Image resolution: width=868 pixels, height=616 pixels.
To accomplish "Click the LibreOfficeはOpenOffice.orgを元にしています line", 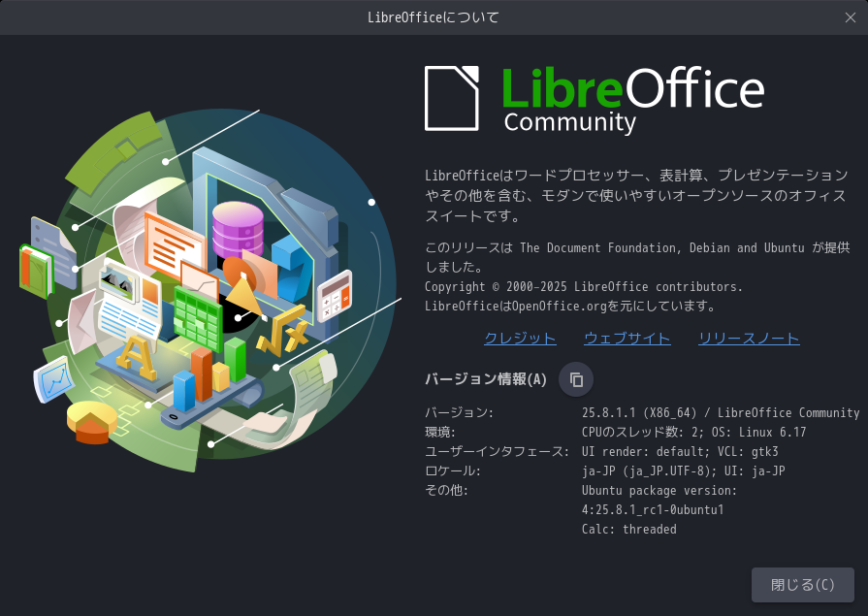I will pos(570,306).
